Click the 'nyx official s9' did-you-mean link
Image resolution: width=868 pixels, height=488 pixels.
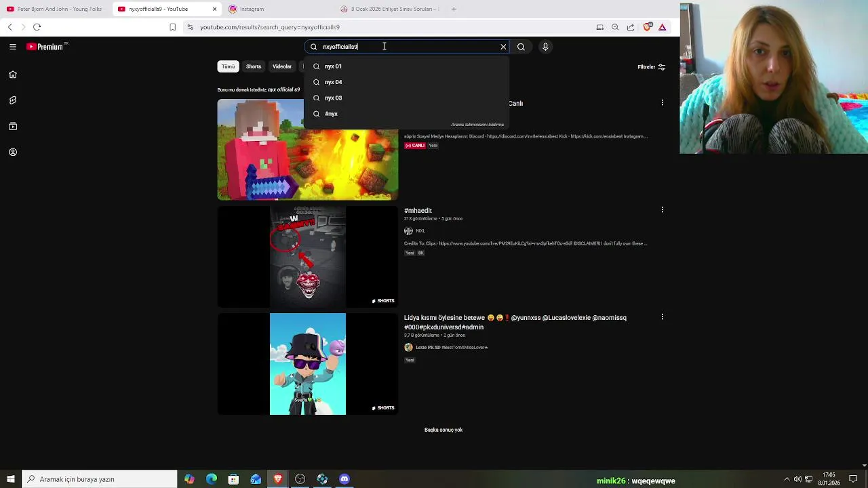tap(283, 89)
